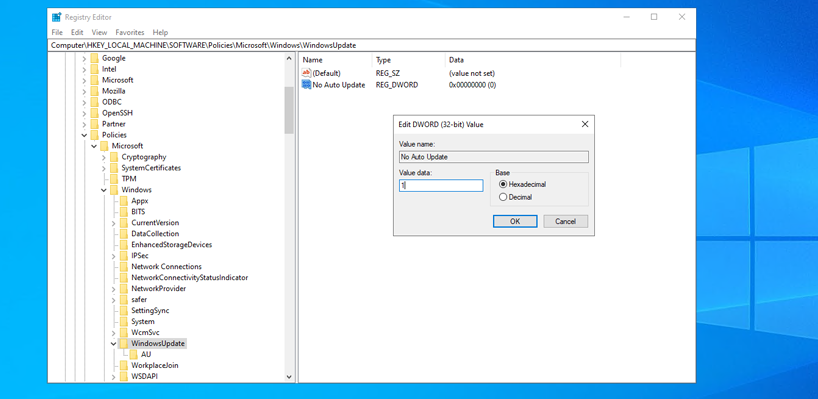
Task: Click the WorkplaceJoin folder icon
Action: pyautogui.click(x=124, y=365)
